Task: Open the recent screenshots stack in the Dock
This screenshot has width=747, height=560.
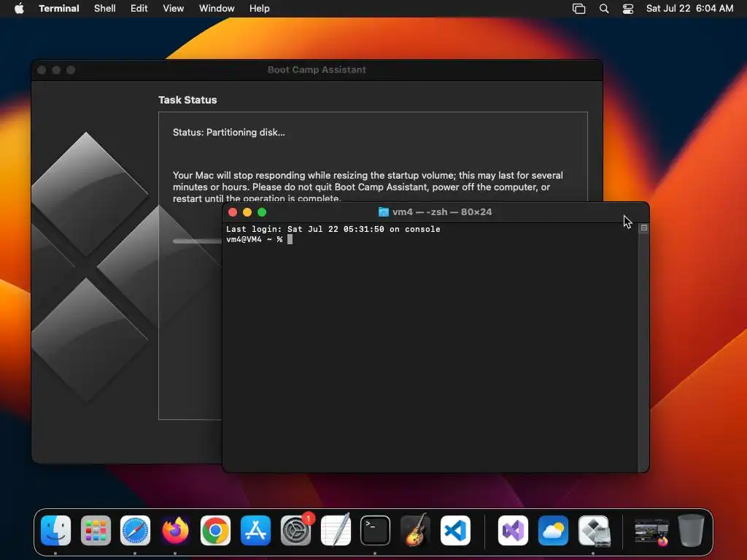Action: [651, 532]
